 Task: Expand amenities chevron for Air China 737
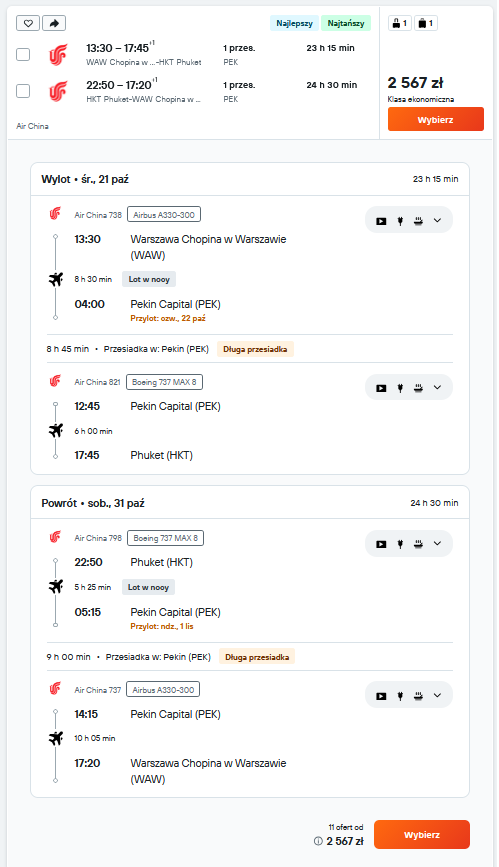[x=437, y=696]
